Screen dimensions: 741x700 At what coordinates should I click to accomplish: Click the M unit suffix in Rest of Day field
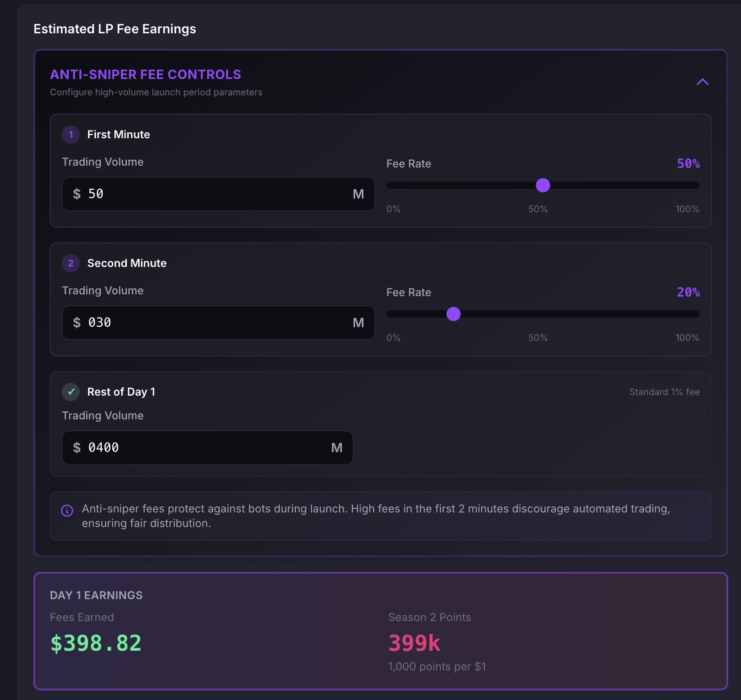[x=337, y=448]
